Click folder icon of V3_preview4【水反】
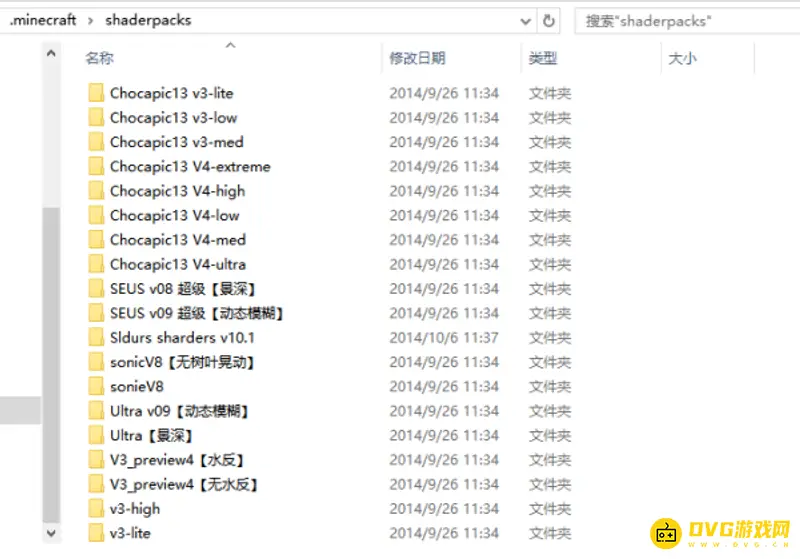Screen dimensions: 800x559 tap(96, 460)
